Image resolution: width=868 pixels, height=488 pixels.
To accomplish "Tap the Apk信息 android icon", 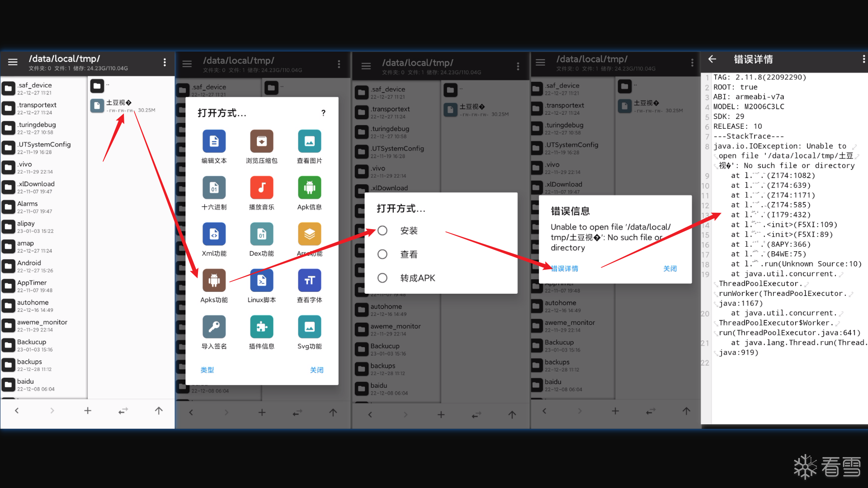I will click(x=309, y=188).
